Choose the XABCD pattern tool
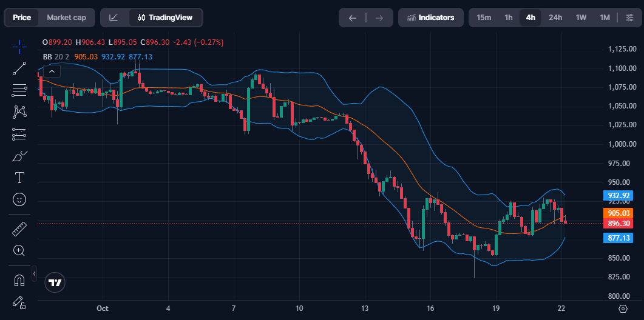Screen dimensions: 644x320 (19, 112)
